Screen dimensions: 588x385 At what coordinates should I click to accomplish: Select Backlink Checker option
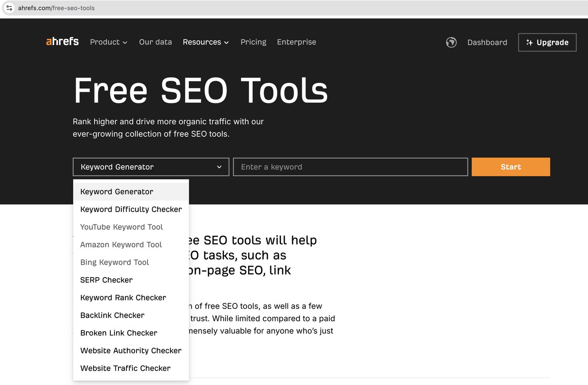(131, 315)
